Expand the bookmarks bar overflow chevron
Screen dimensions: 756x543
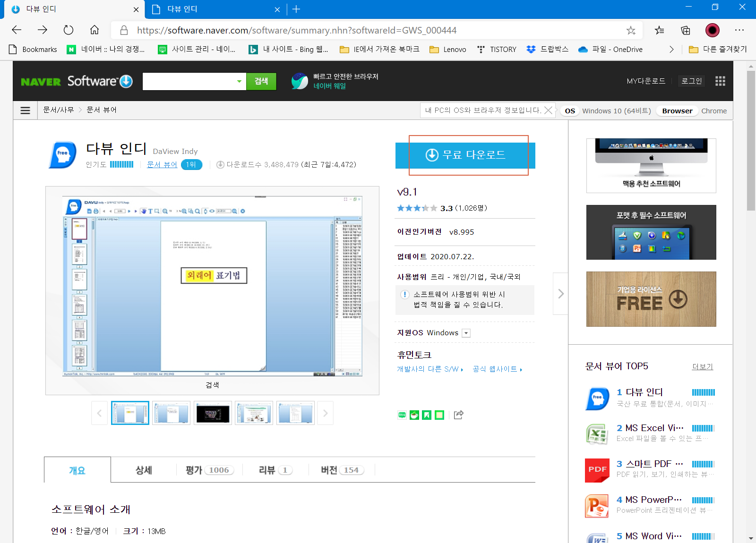[x=671, y=49]
